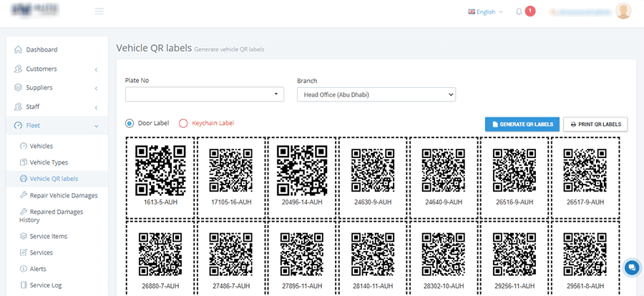The width and height of the screenshot is (644, 296).
Task: Click the Staff person icon
Action: click(18, 107)
